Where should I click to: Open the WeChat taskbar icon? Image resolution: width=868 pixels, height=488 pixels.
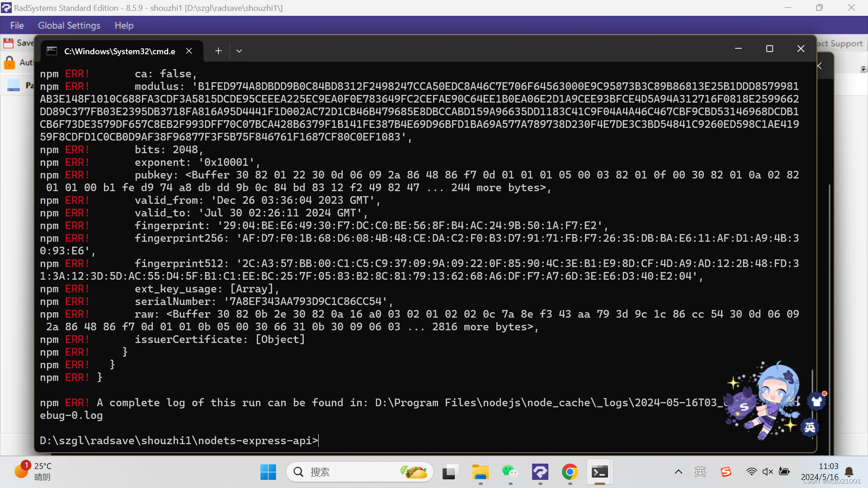510,472
